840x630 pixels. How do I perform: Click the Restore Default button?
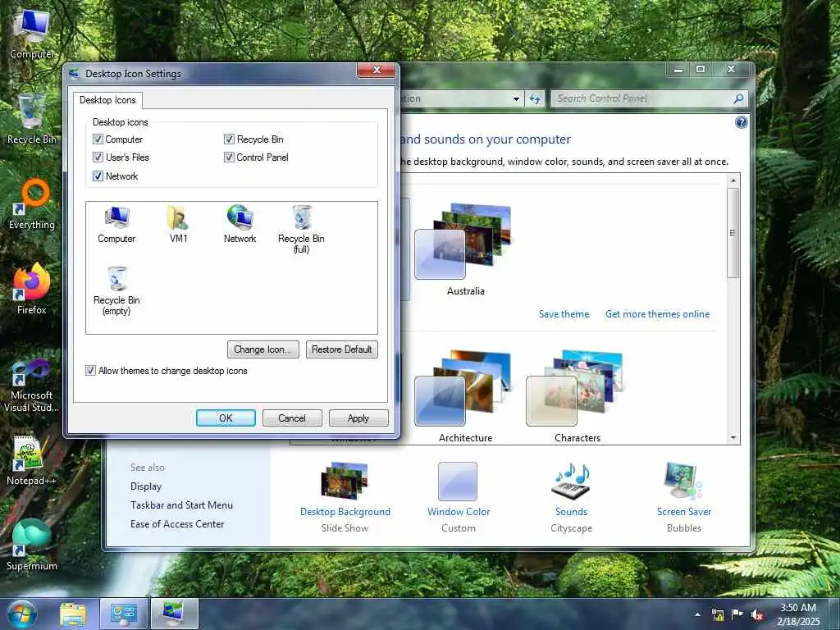click(x=342, y=349)
